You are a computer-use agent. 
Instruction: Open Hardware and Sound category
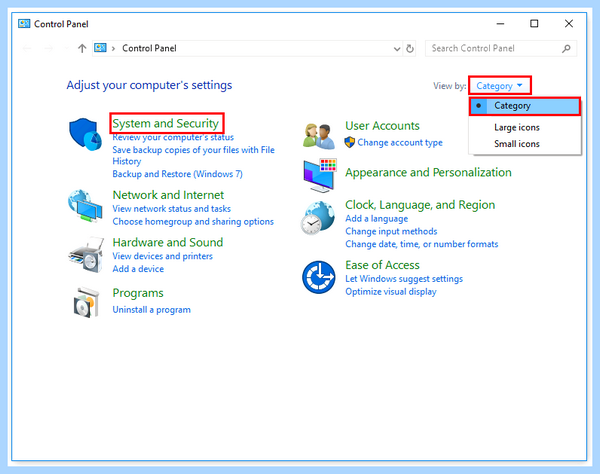168,243
